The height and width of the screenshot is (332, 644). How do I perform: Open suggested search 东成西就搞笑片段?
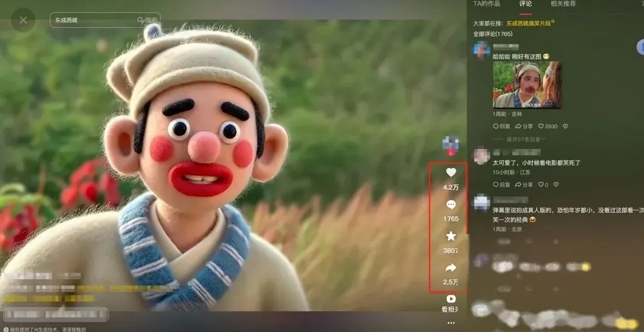point(530,24)
